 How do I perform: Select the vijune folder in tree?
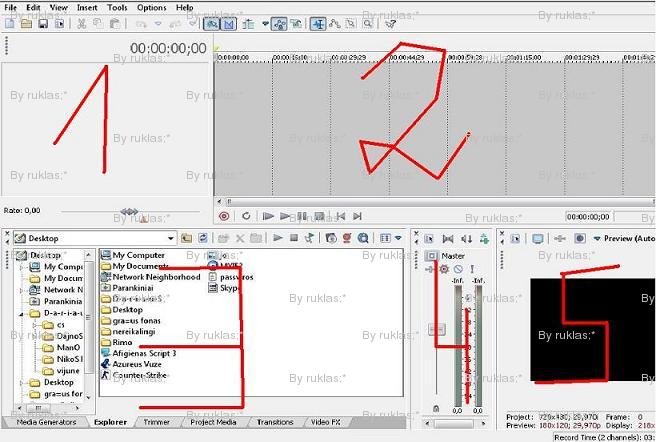pyautogui.click(x=68, y=371)
